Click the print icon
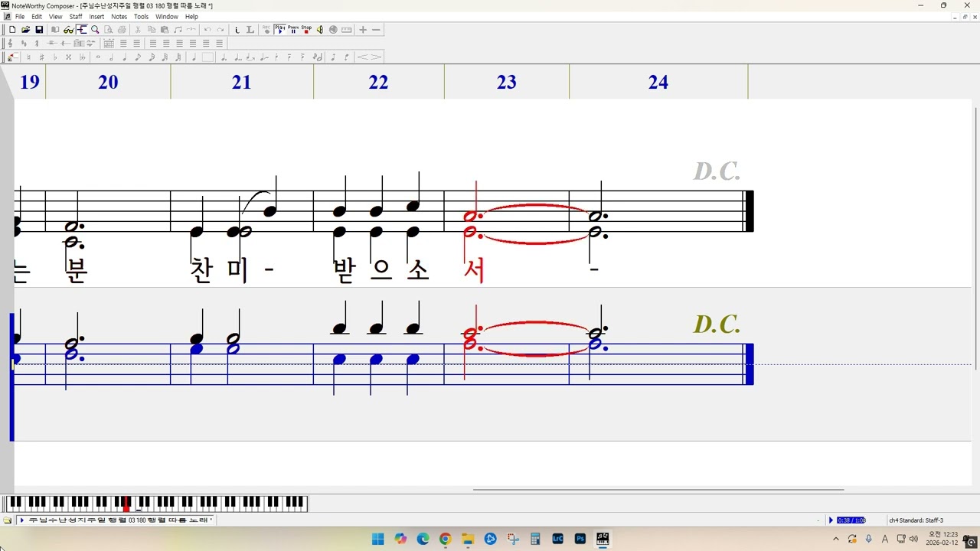The image size is (980, 551). 122,30
